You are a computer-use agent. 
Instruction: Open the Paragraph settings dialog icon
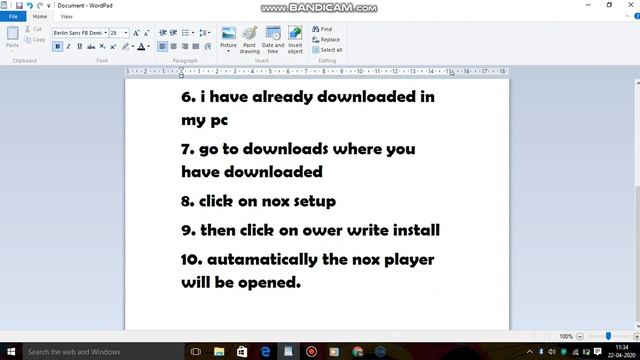pyautogui.click(x=208, y=47)
